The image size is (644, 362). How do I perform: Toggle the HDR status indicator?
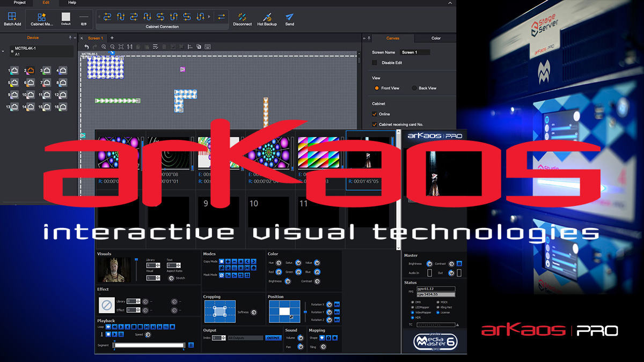(412, 317)
